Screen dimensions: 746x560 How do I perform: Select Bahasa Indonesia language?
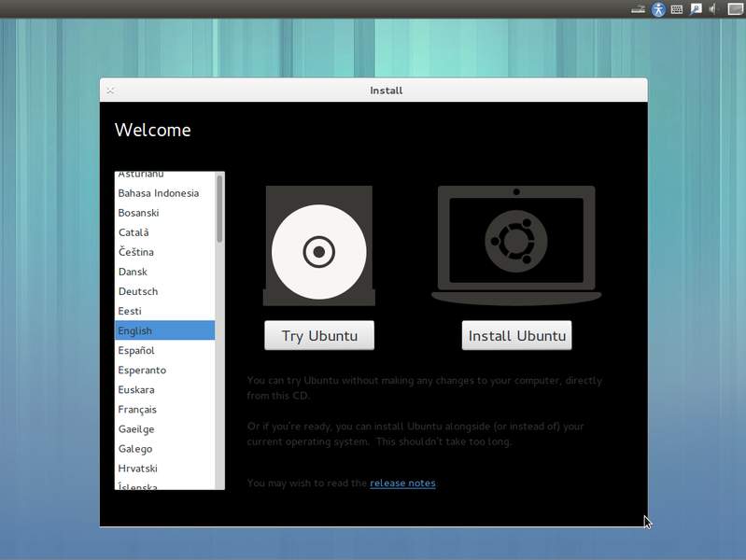[164, 193]
